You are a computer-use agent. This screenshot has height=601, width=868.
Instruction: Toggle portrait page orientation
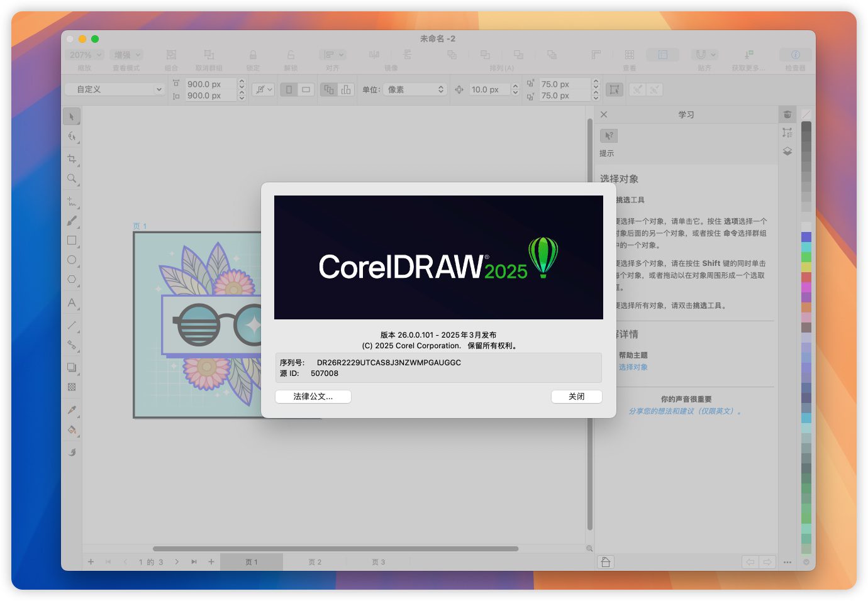click(x=289, y=90)
